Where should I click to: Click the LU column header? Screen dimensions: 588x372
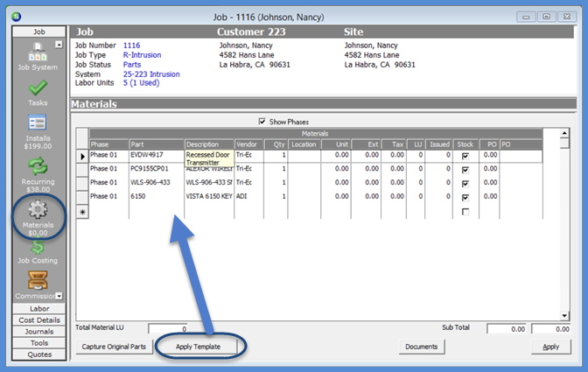coord(416,144)
